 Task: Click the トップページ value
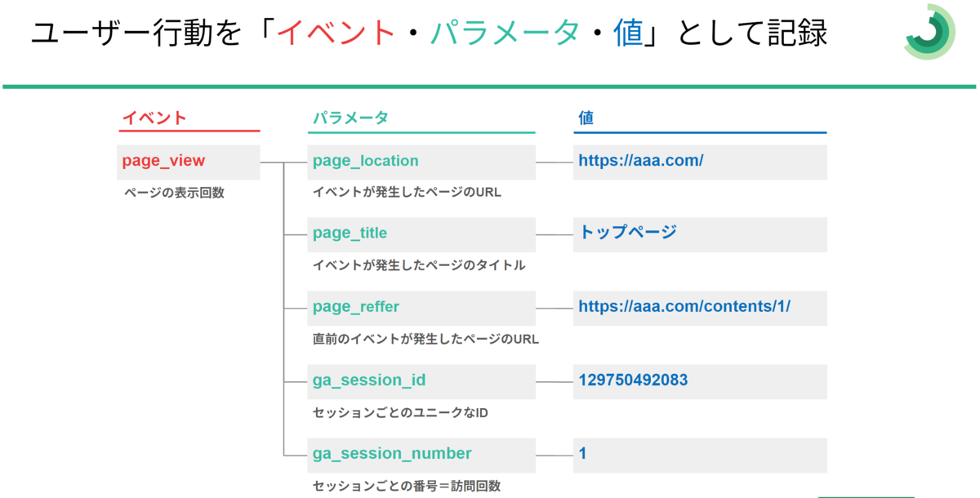click(x=700, y=234)
